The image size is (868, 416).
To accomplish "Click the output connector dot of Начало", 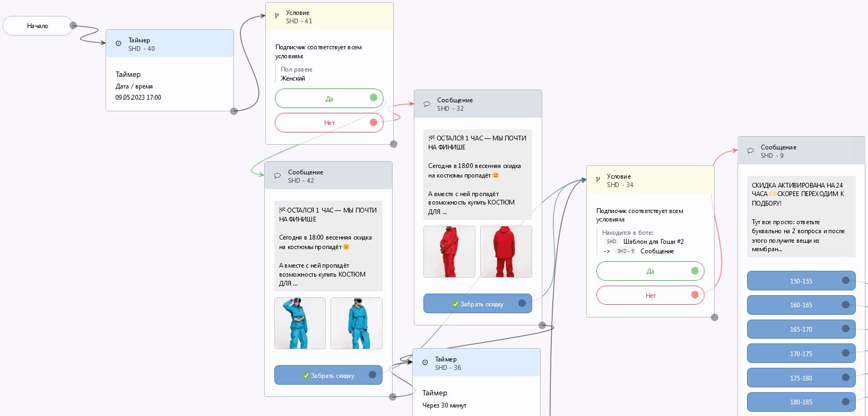I will pos(73,25).
